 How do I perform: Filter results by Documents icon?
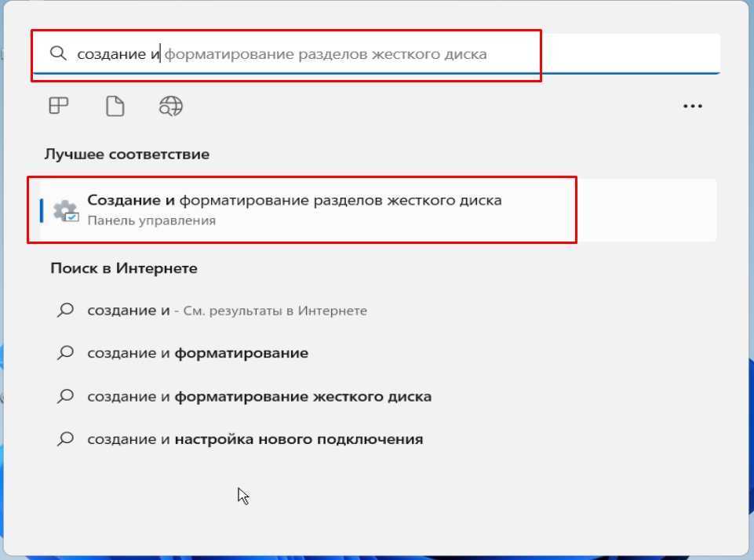click(115, 106)
